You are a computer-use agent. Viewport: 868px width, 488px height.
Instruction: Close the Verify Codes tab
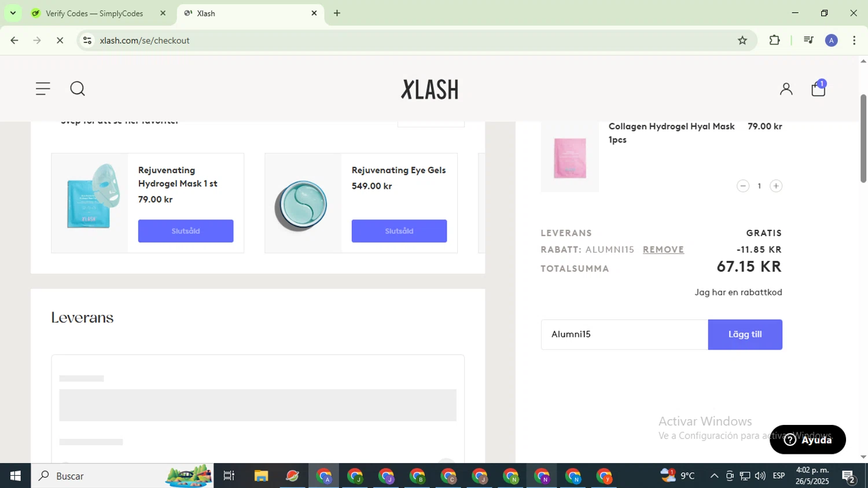(x=163, y=13)
